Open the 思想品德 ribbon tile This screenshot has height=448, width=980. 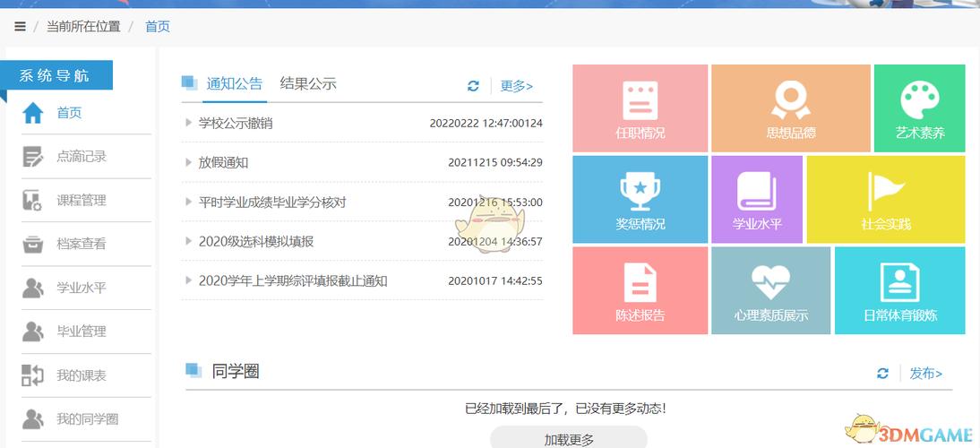[x=791, y=108]
